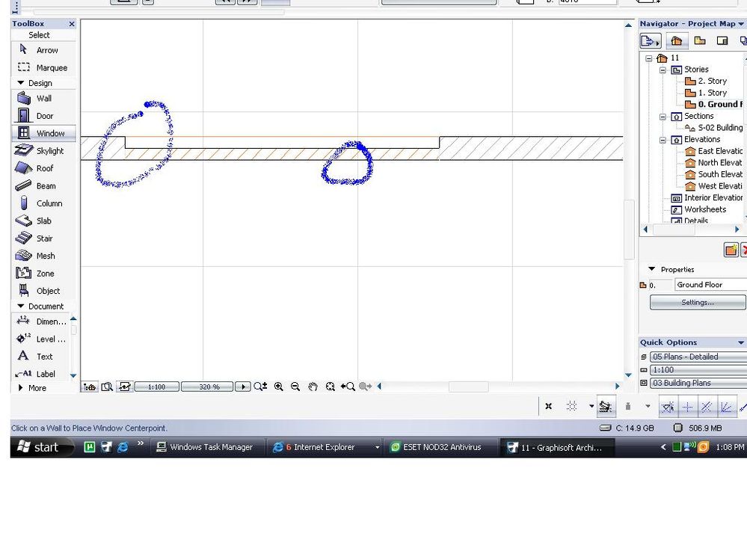Image resolution: width=747 pixels, height=560 pixels.
Task: Select the Arrow tool in ToolBox
Action: click(x=43, y=50)
